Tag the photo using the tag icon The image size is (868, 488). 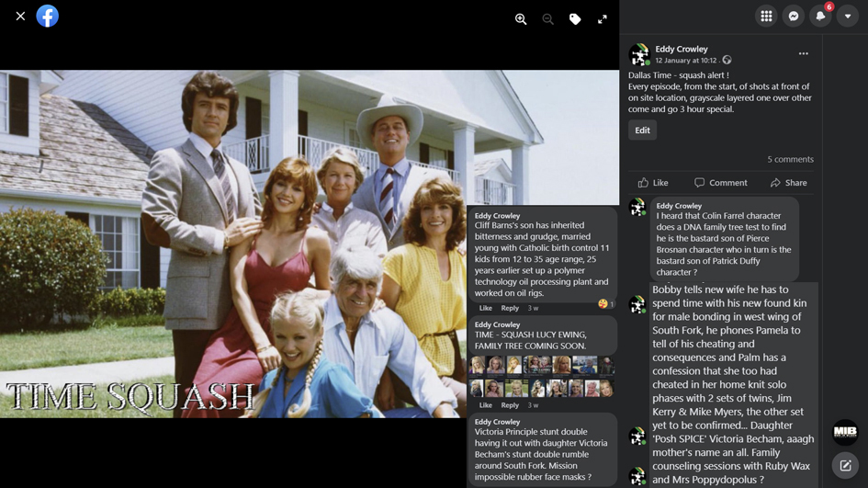575,19
